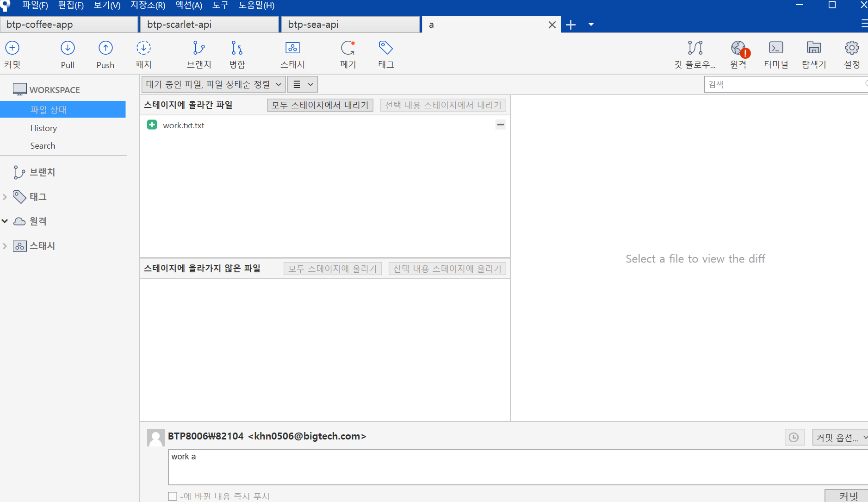The image size is (868, 502).
Task: Switch to the btp-coffee-app tab
Action: pyautogui.click(x=69, y=25)
